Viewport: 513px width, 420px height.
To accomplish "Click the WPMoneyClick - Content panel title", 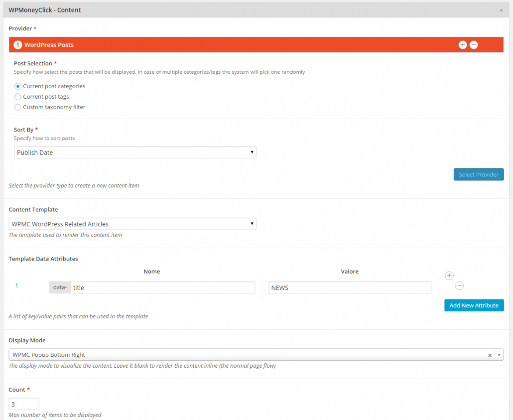I will pyautogui.click(x=45, y=10).
